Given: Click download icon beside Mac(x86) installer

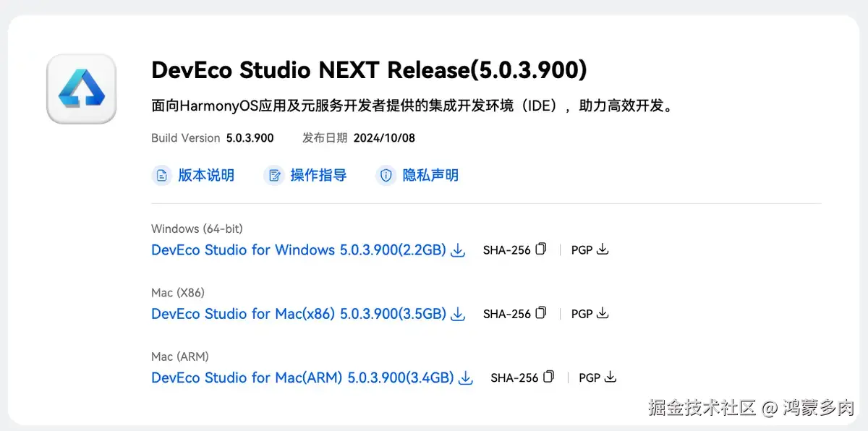Looking at the screenshot, I should click(458, 314).
